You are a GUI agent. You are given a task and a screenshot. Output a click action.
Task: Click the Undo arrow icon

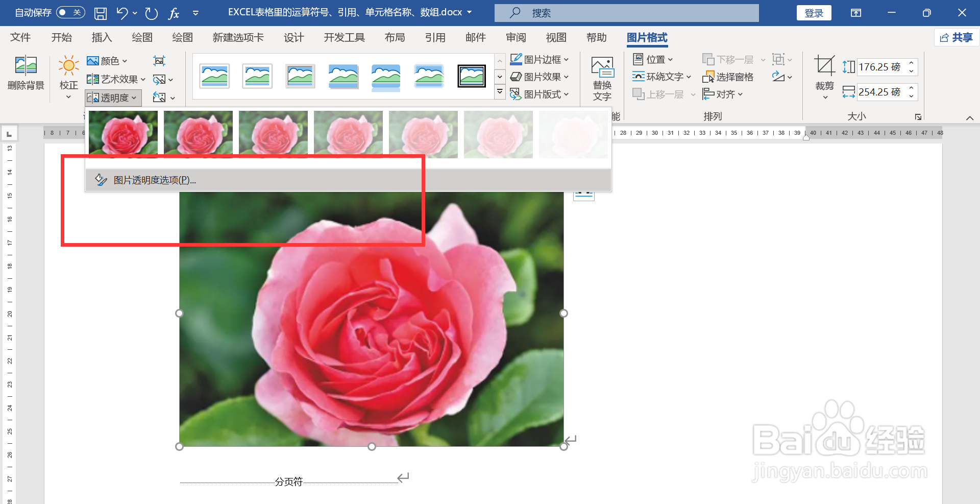pos(121,13)
